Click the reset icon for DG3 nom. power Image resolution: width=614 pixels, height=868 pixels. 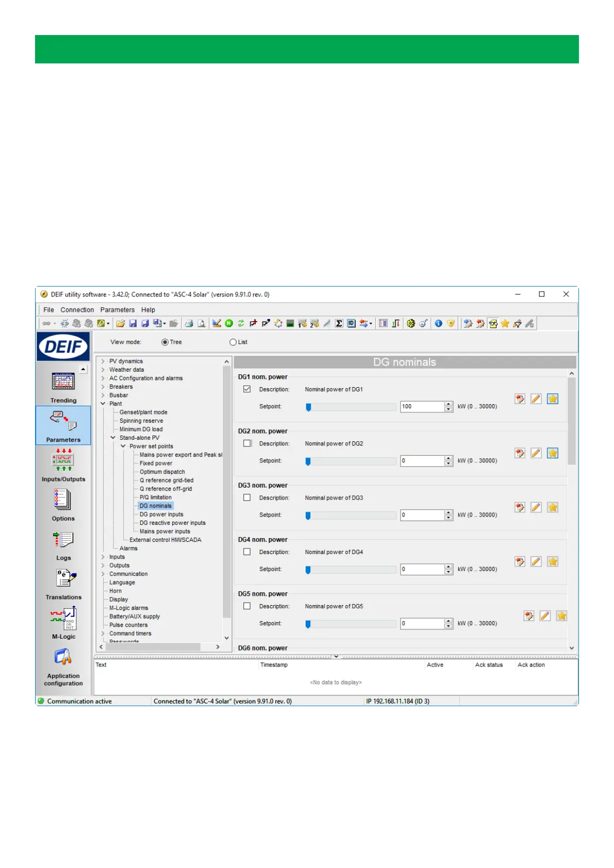520,507
